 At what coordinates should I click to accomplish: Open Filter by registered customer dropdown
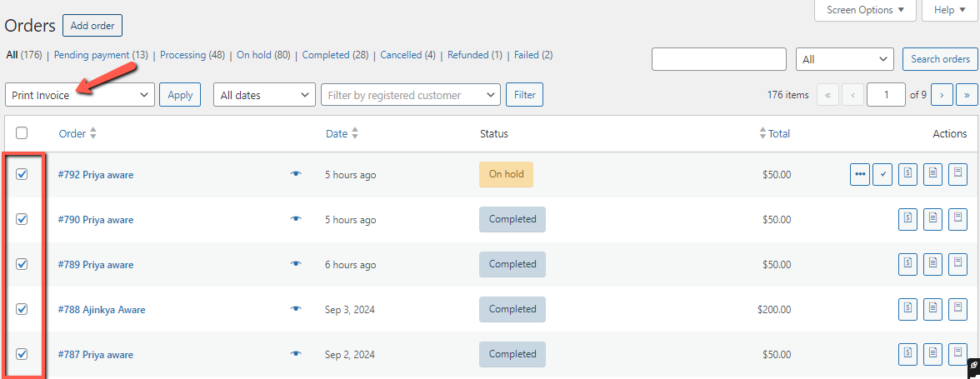(x=410, y=95)
